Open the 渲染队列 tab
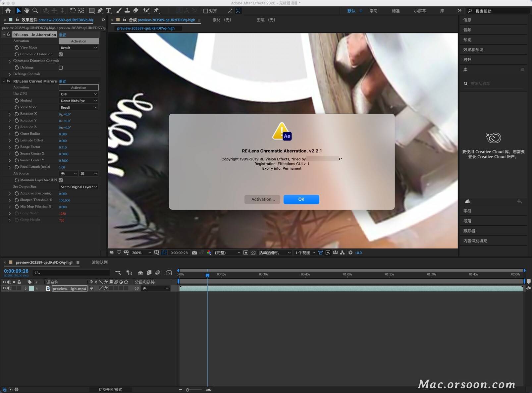 coord(99,262)
